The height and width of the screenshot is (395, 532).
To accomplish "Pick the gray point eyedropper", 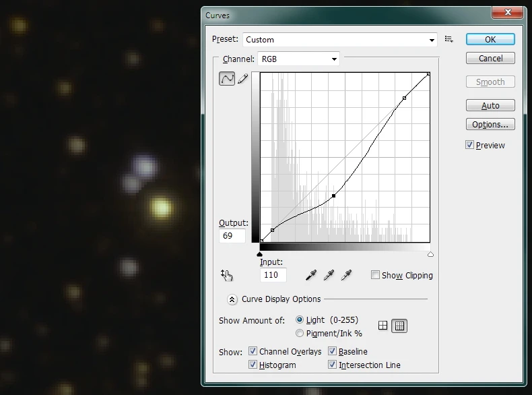I will pos(329,275).
